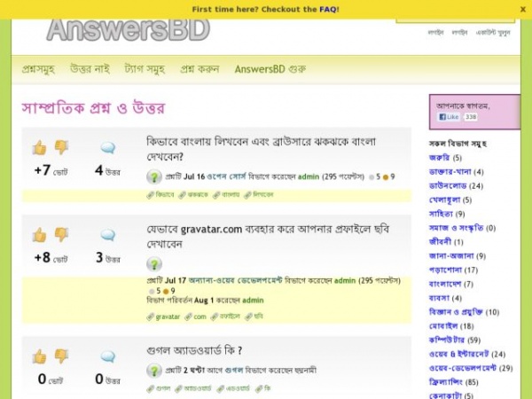Downvote the gravatar.com question
532x399 pixels.
click(x=61, y=234)
